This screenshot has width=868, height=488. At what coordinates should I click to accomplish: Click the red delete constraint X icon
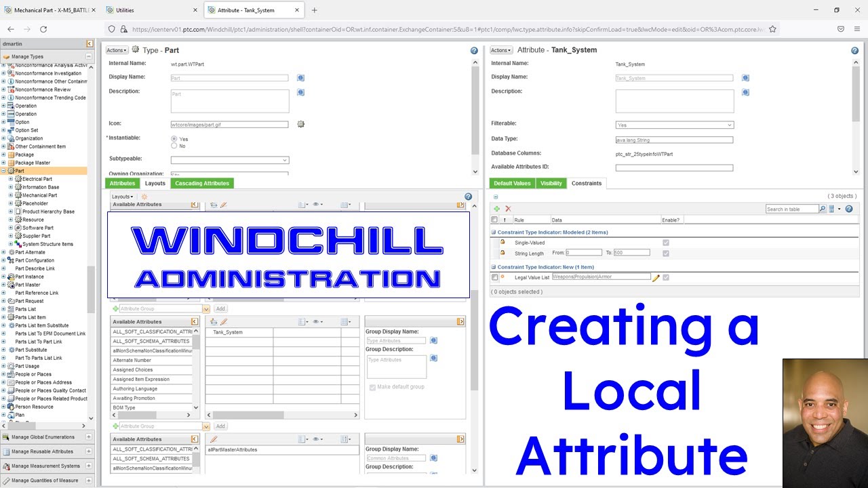508,209
